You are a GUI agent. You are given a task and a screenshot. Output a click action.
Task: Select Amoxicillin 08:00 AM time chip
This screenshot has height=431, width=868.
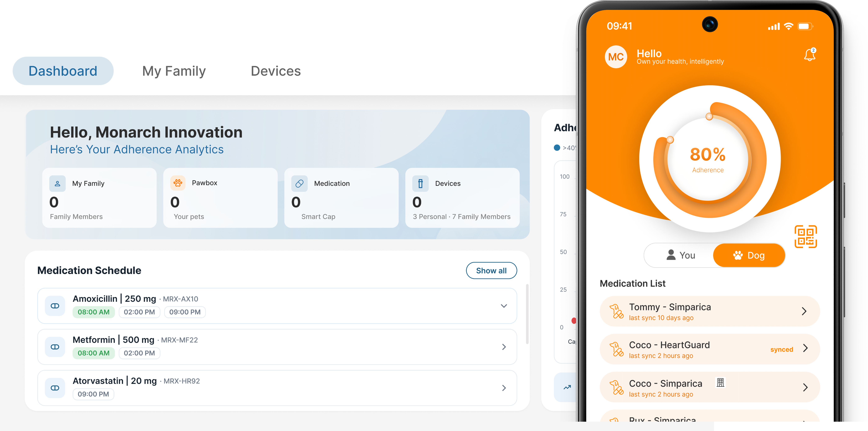point(94,312)
